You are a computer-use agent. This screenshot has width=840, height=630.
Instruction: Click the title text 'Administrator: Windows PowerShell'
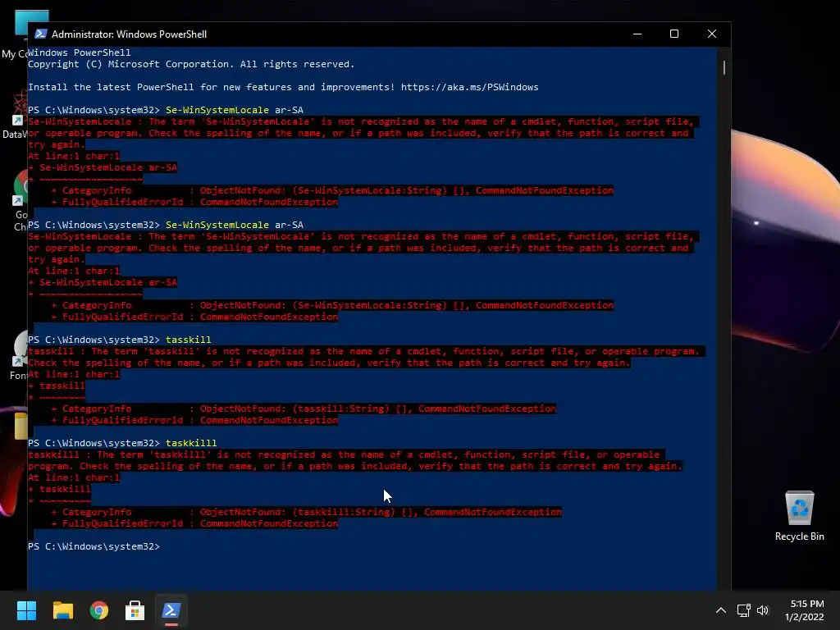coord(129,34)
